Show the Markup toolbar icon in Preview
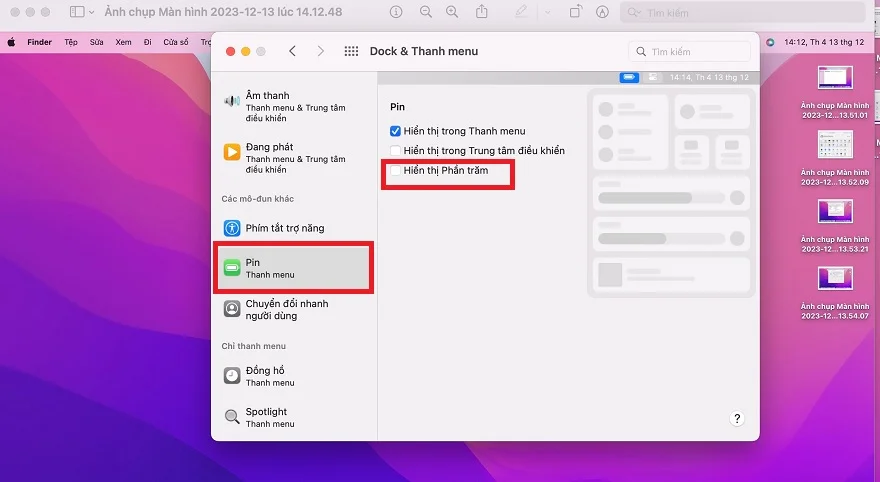Screen dimensions: 880x482 tap(602, 12)
